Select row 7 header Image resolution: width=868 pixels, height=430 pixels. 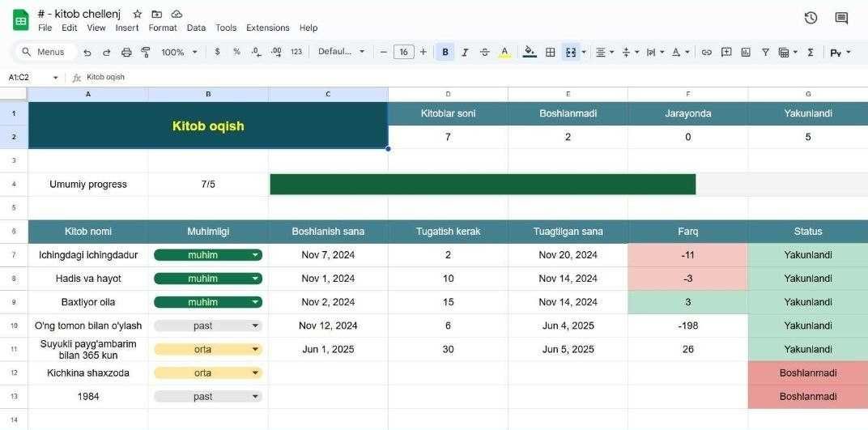click(x=14, y=255)
